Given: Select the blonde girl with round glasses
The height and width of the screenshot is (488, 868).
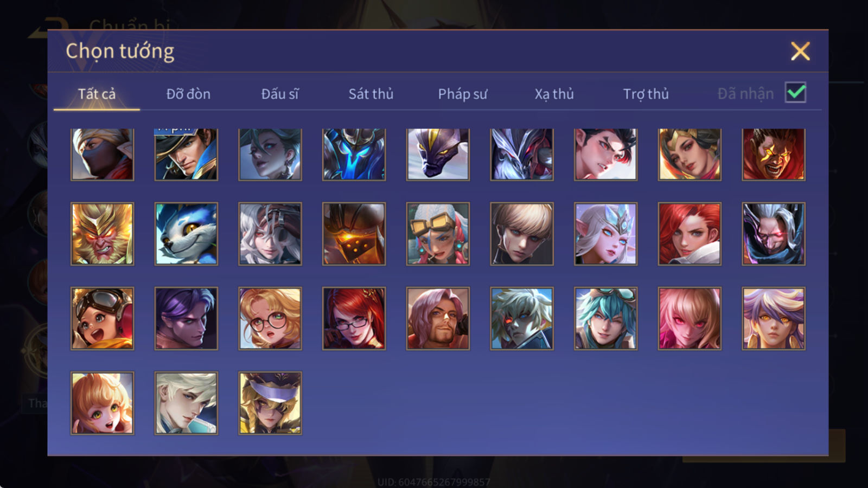Looking at the screenshot, I should 270,318.
